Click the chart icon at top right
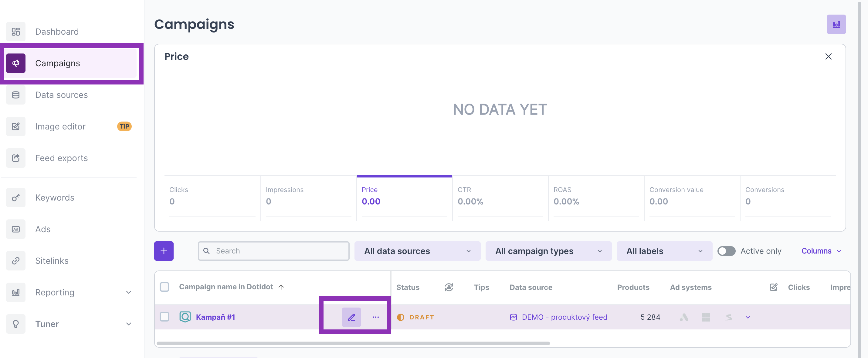 click(836, 24)
